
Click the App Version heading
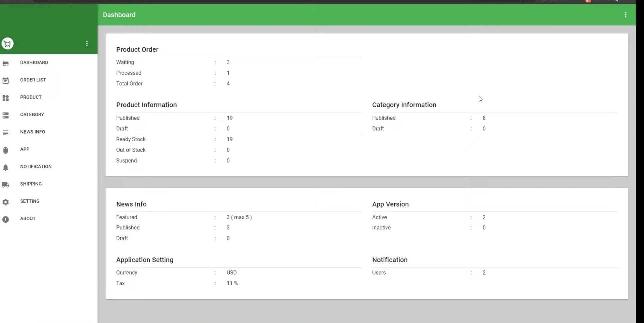[x=390, y=204]
